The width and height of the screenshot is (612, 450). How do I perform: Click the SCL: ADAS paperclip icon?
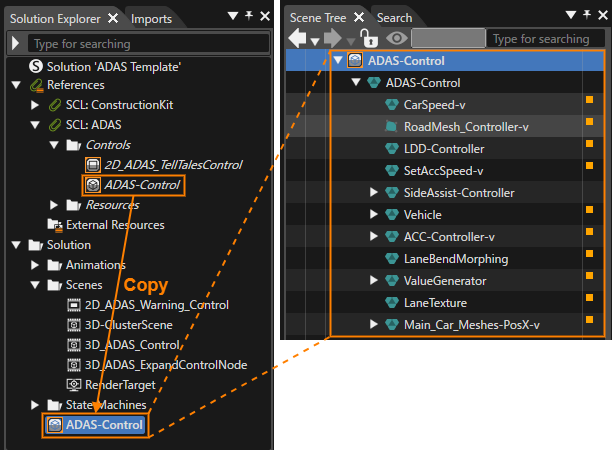pyautogui.click(x=55, y=125)
